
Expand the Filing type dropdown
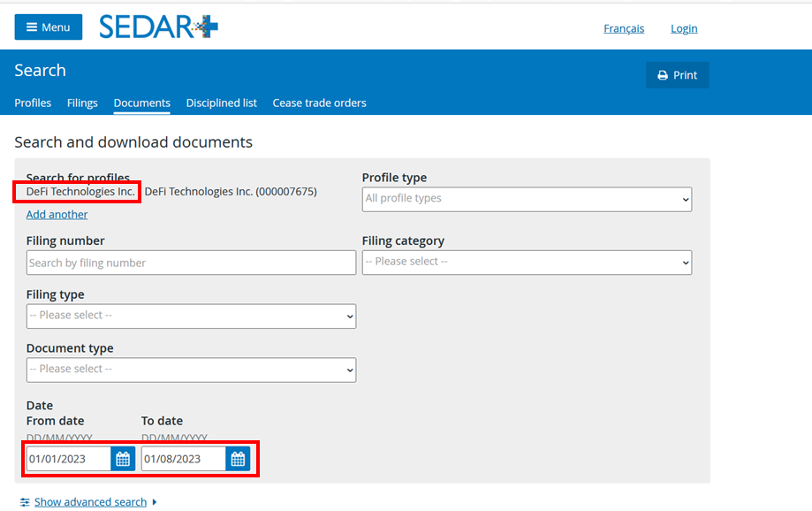tap(191, 317)
